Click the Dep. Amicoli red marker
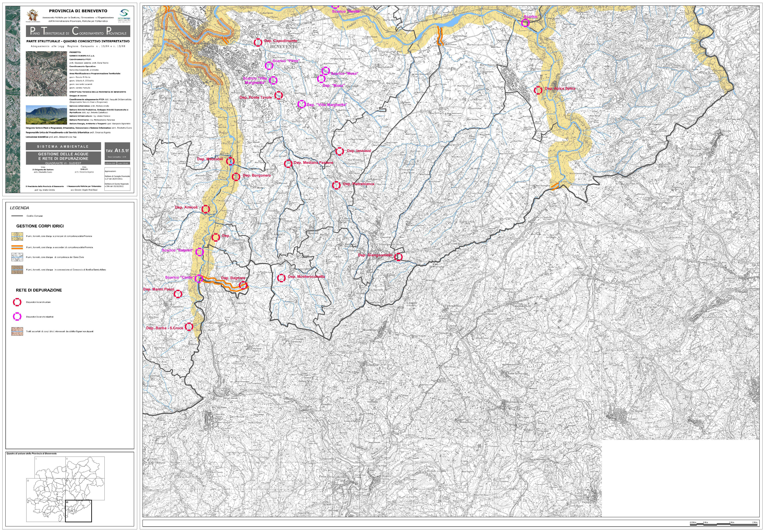Viewport: 765px width, 532px height. 206,209
